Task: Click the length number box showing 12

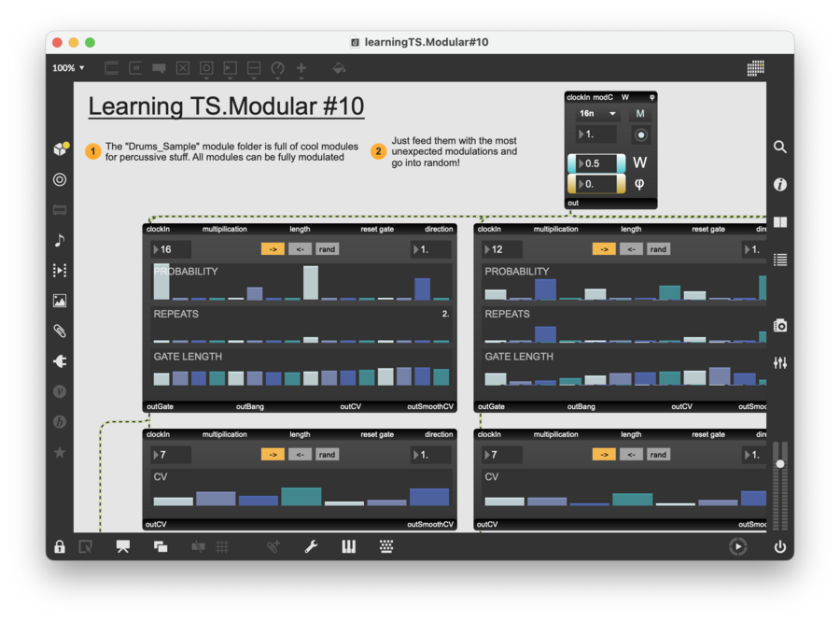Action: point(501,249)
